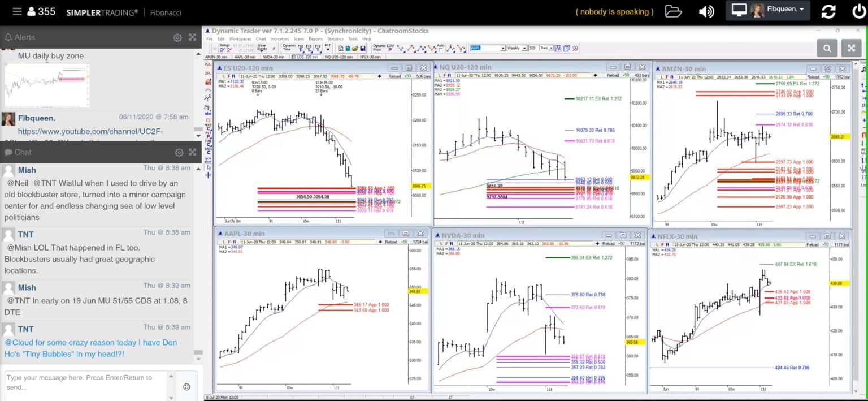Image resolution: width=868 pixels, height=401 pixels.
Task: Open the emoji picker in chat
Action: point(186,387)
